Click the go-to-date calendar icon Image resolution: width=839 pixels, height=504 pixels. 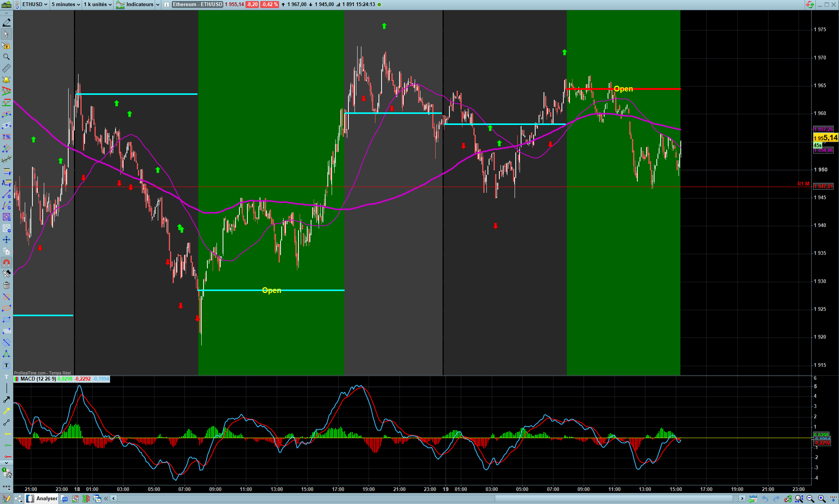pos(752,499)
